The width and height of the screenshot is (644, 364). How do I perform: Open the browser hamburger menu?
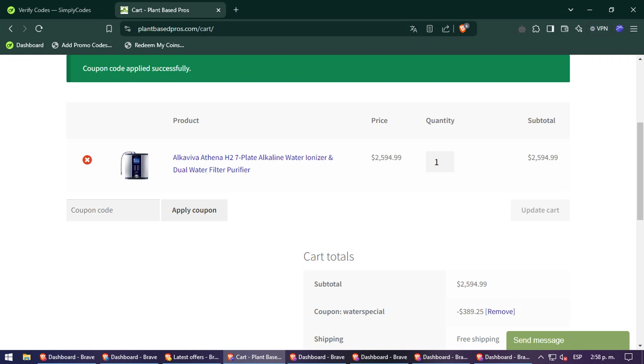point(634,29)
